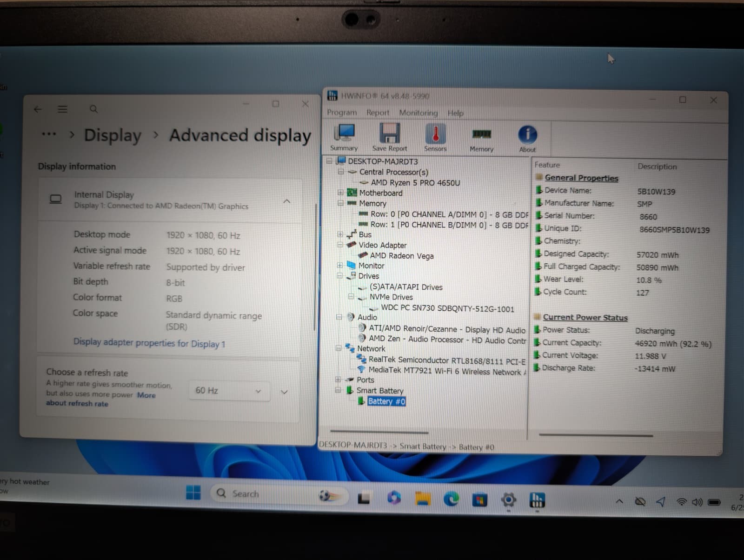Open Display adapter properties for Display 1
The height and width of the screenshot is (560, 744).
(x=149, y=343)
